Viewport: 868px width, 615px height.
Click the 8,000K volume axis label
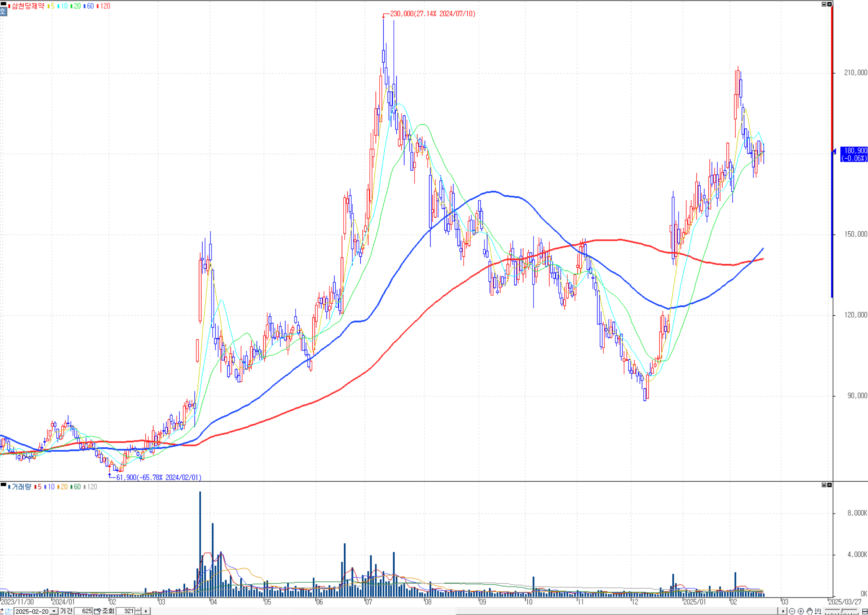(857, 513)
